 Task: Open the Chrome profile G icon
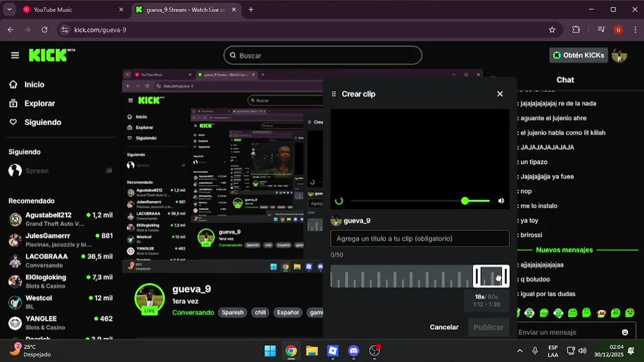tap(618, 30)
